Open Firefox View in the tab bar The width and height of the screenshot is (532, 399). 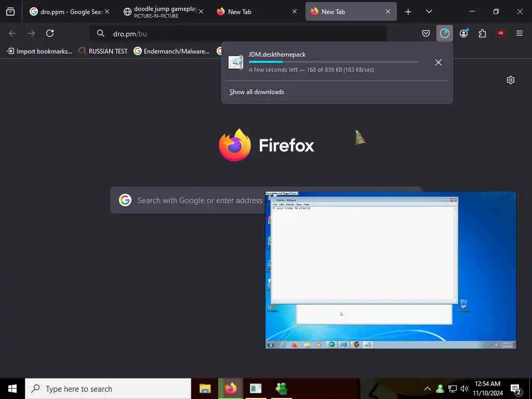[x=10, y=12]
